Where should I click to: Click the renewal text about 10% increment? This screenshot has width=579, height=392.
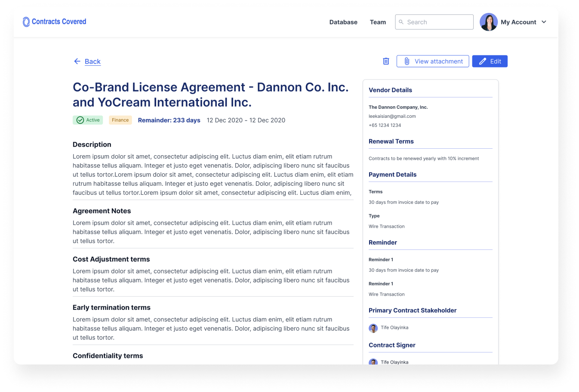coord(424,159)
